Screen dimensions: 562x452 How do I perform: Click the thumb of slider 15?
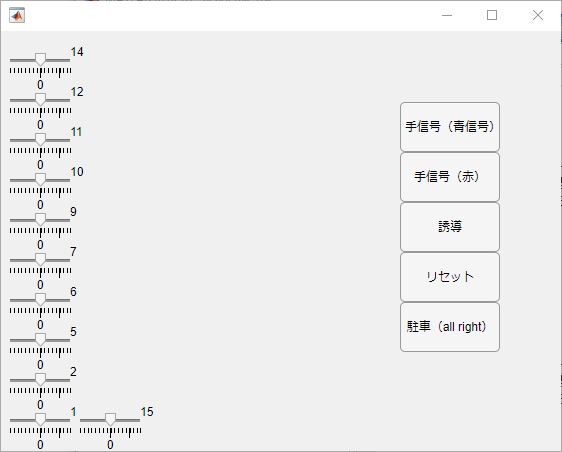110,420
